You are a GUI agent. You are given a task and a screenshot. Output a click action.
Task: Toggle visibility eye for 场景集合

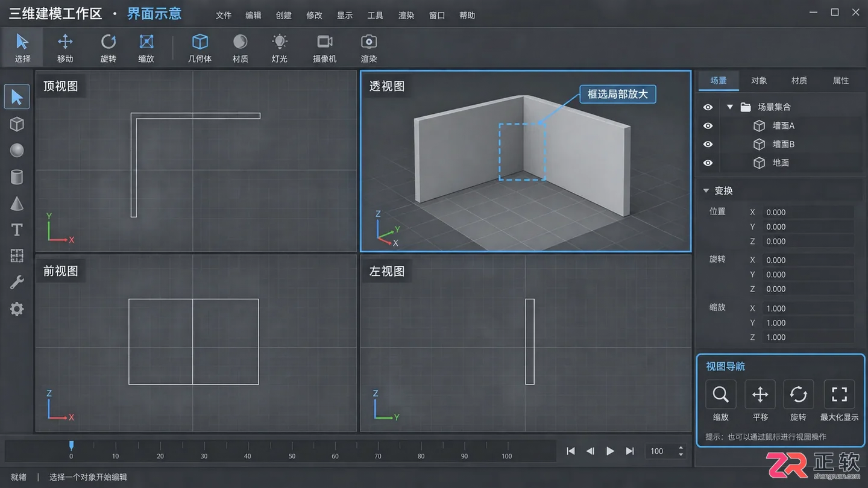click(708, 107)
